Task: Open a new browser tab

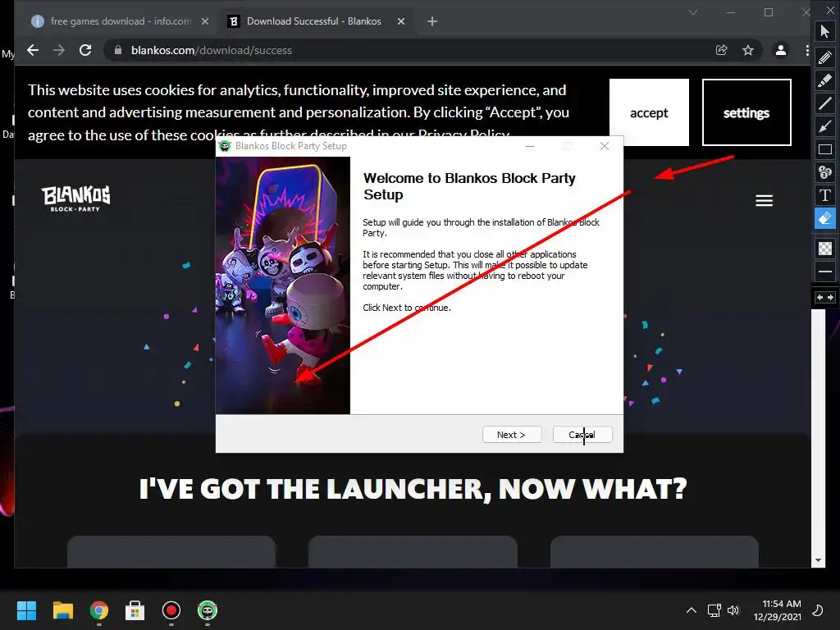Action: click(x=432, y=21)
